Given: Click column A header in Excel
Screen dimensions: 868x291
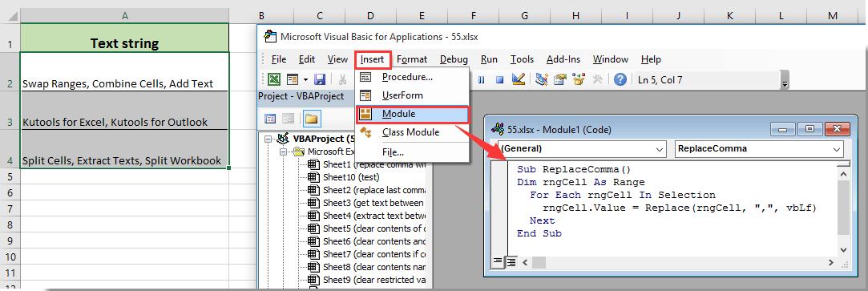Looking at the screenshot, I should point(124,15).
